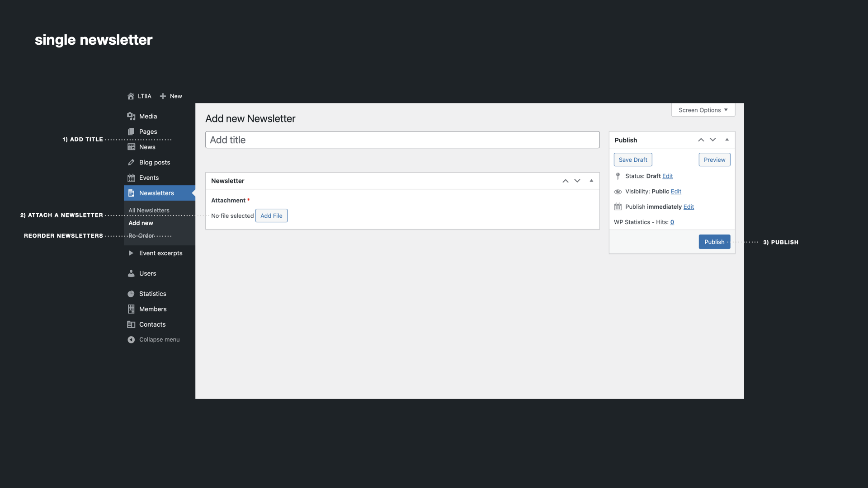
Task: Click the LTIIA home icon
Action: (x=131, y=96)
